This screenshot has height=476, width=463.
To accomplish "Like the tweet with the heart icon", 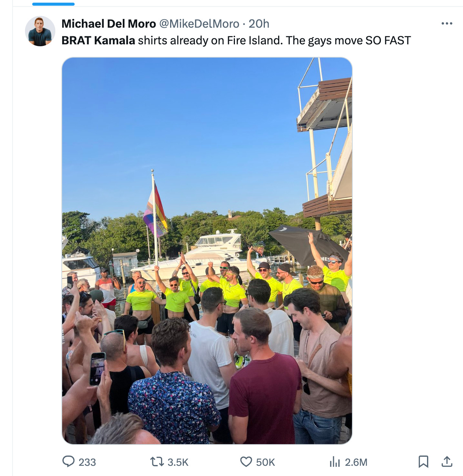I will pos(246,462).
